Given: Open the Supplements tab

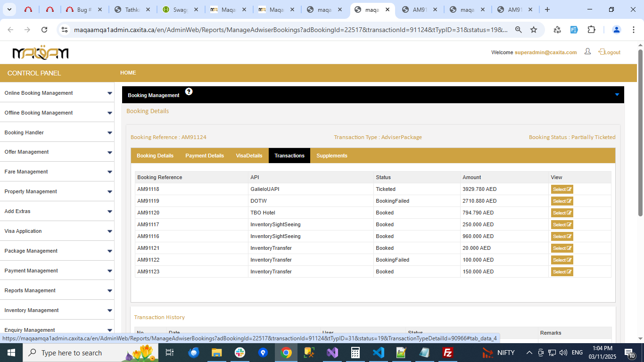Looking at the screenshot, I should tap(332, 156).
